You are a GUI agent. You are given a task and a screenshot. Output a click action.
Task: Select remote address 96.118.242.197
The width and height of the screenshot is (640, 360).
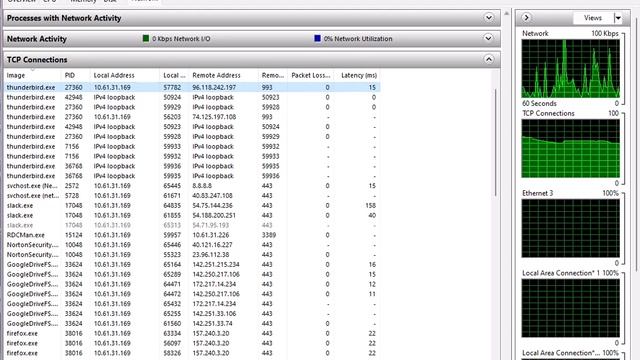214,87
